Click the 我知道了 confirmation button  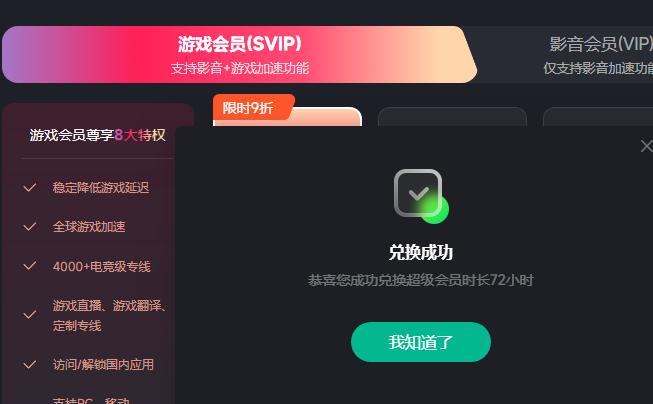421,342
